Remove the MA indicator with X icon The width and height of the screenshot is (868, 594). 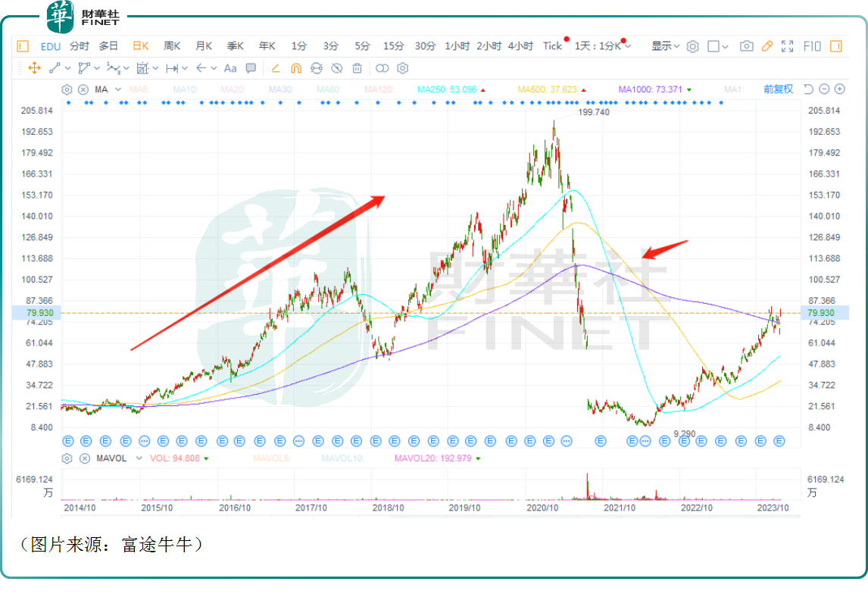[x=83, y=89]
